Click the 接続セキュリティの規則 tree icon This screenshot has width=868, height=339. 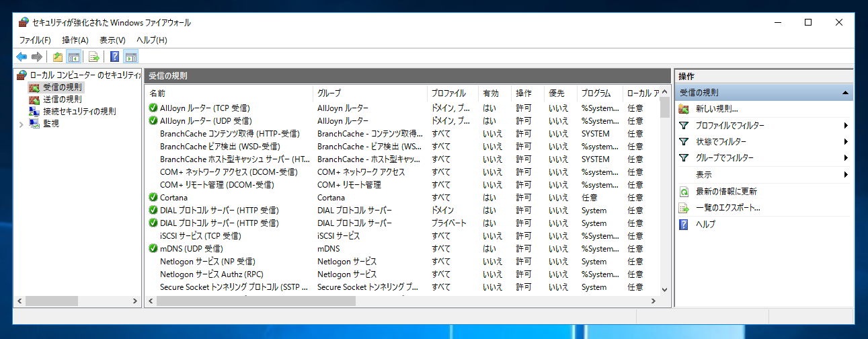(34, 112)
